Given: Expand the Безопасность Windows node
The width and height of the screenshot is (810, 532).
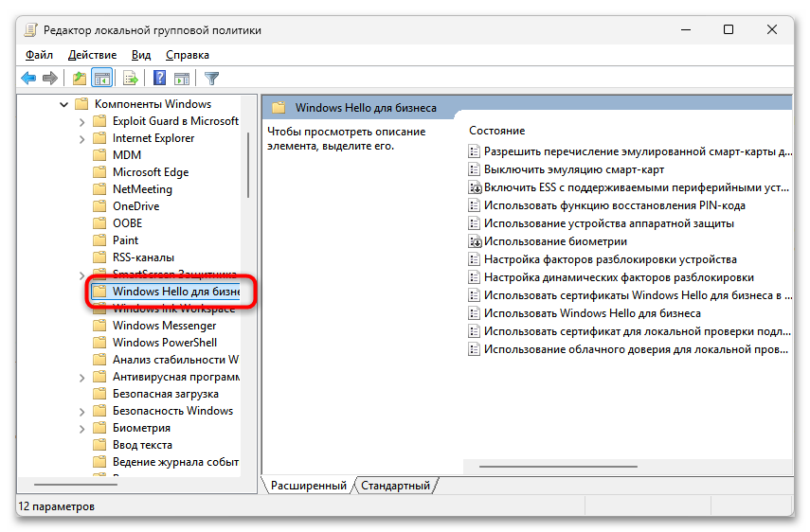Looking at the screenshot, I should point(81,411).
